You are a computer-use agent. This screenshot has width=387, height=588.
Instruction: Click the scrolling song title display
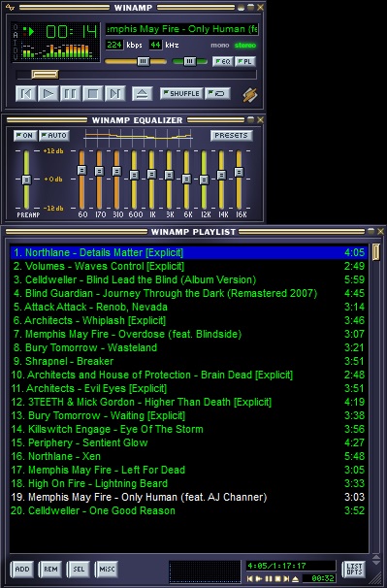click(x=182, y=29)
